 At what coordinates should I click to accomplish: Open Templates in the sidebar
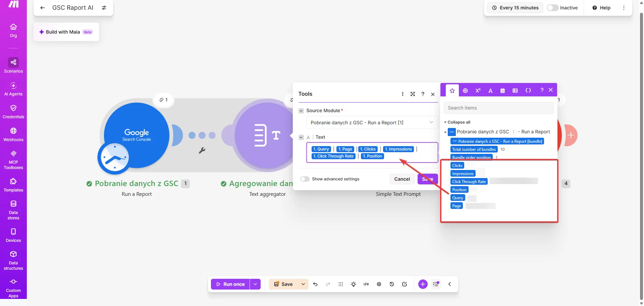click(13, 185)
